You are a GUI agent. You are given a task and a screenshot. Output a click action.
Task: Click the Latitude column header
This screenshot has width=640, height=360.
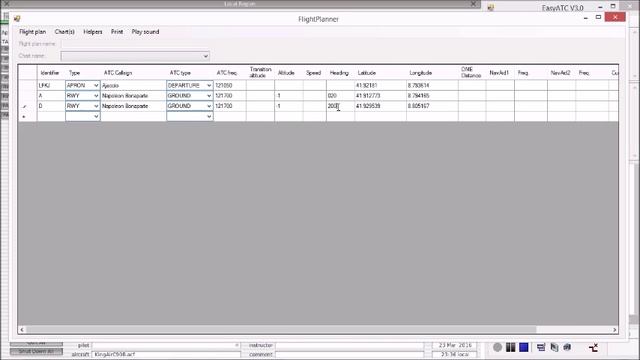(380, 73)
